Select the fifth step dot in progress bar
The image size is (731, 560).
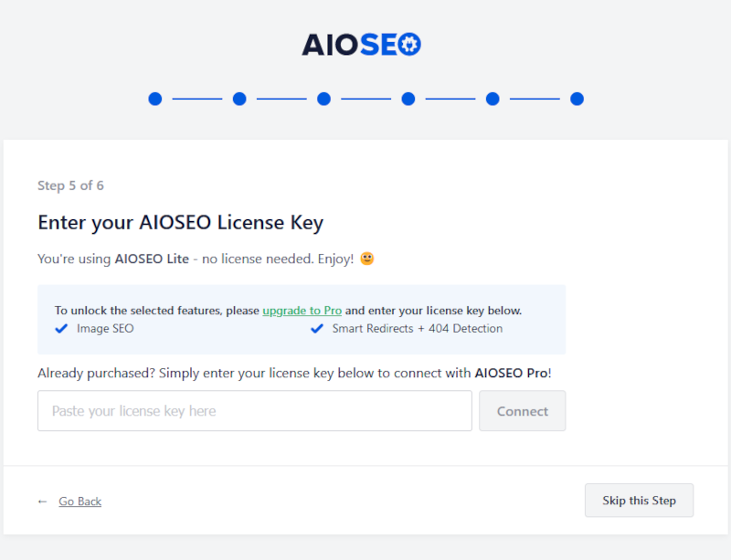point(493,99)
